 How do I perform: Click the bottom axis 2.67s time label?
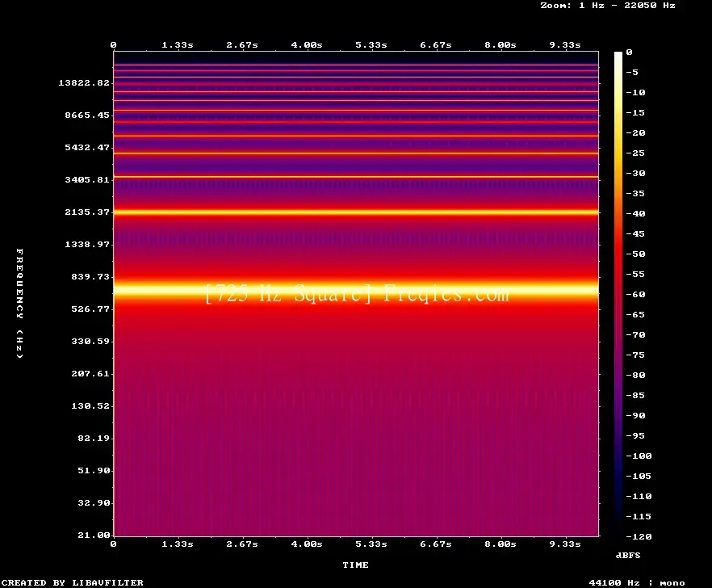pyautogui.click(x=242, y=544)
